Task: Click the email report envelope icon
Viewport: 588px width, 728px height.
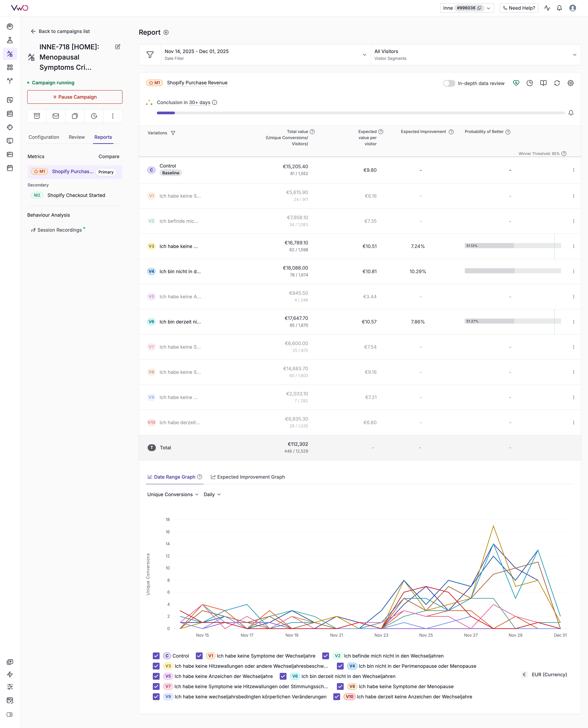Action: 56,116
